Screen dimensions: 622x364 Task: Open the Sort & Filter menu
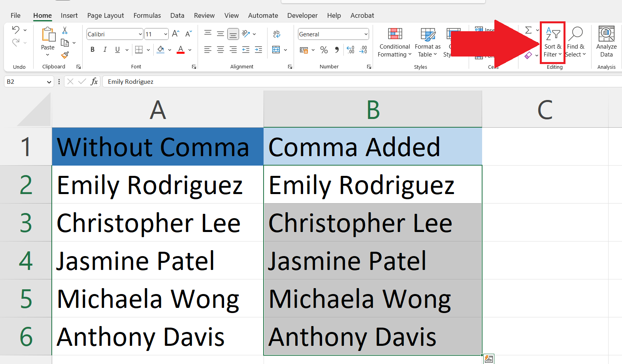pyautogui.click(x=552, y=42)
